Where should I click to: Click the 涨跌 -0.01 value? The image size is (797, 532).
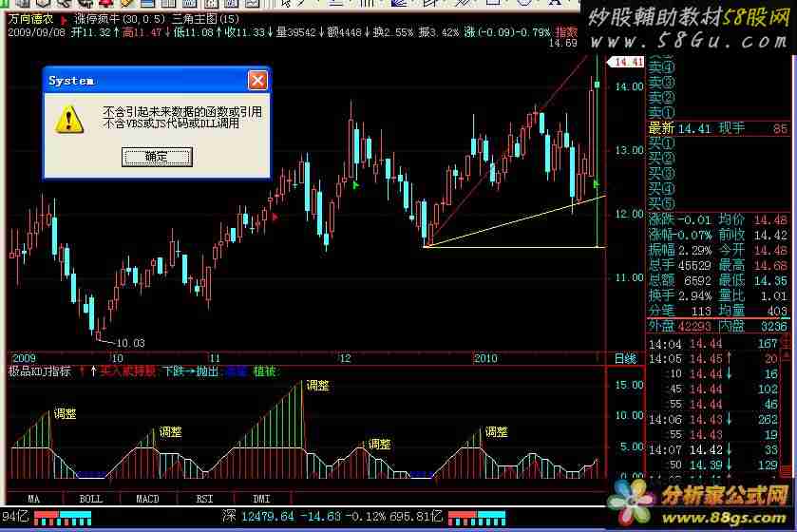click(x=679, y=220)
